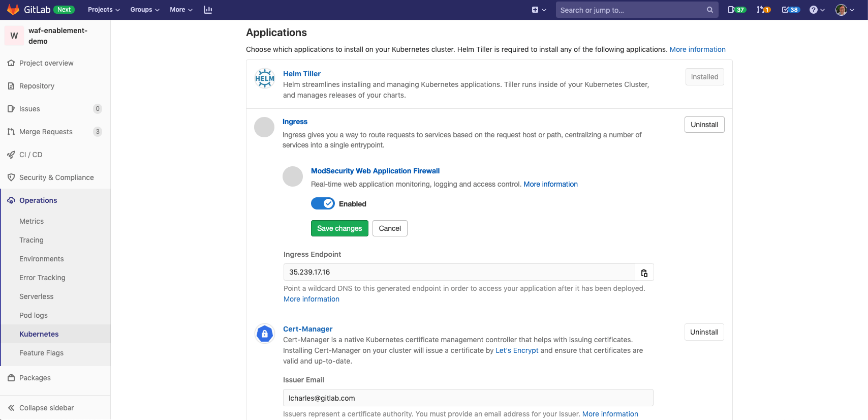Expand the More menu

click(181, 10)
